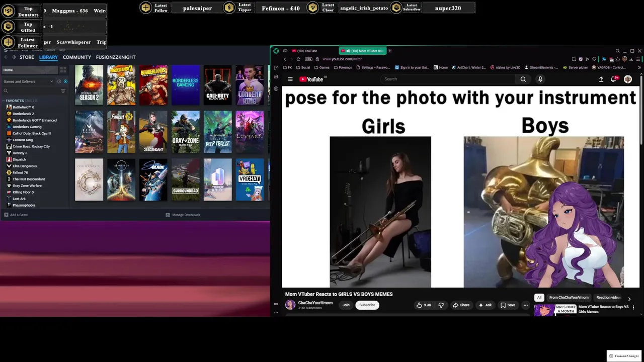Viewport: 644px width, 362px height.
Task: Open the Server picker bookmark
Action: click(575, 67)
